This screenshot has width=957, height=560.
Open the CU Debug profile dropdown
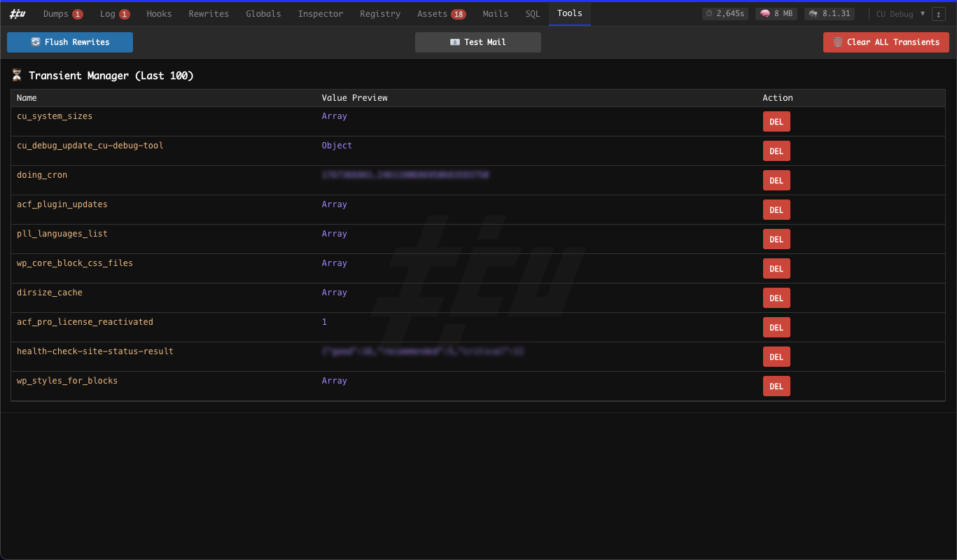click(900, 13)
